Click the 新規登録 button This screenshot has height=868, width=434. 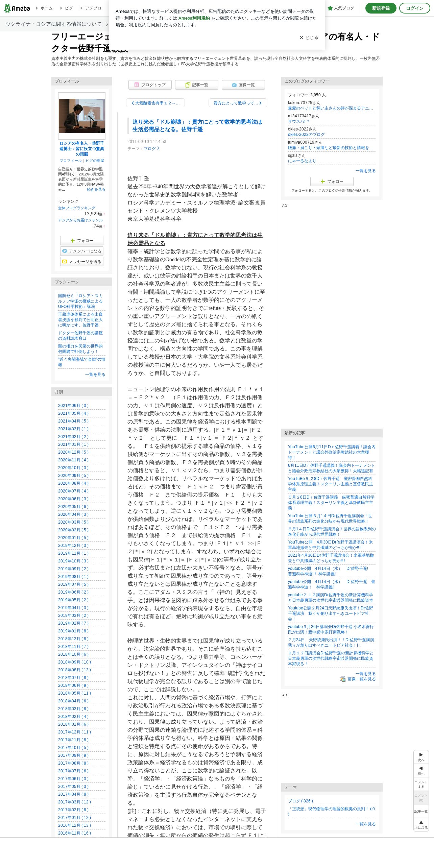[381, 8]
